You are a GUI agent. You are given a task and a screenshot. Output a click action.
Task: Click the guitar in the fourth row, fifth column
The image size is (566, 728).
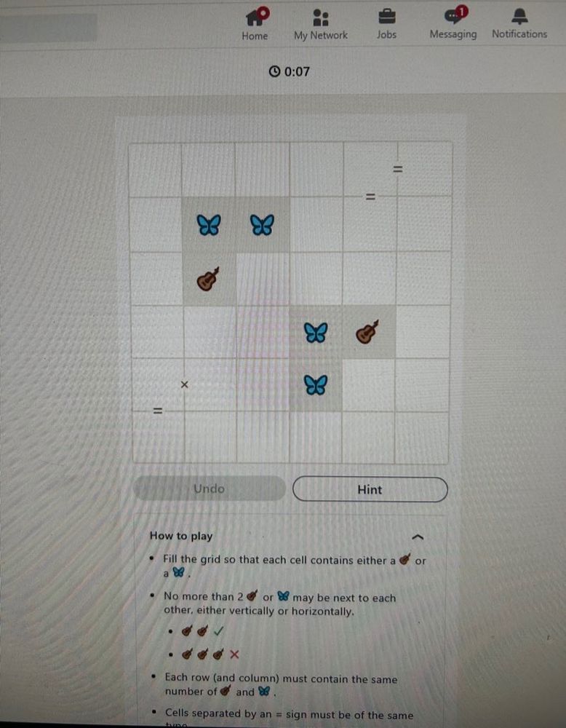pyautogui.click(x=368, y=332)
